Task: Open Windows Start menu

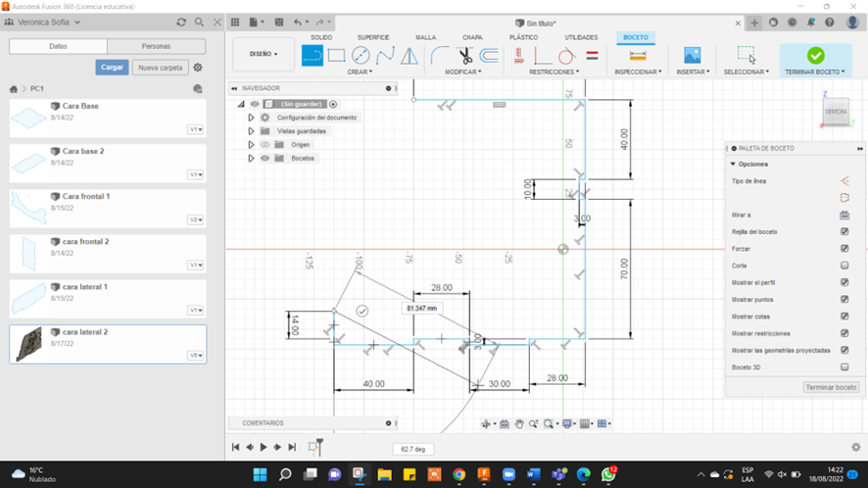Action: [x=260, y=474]
